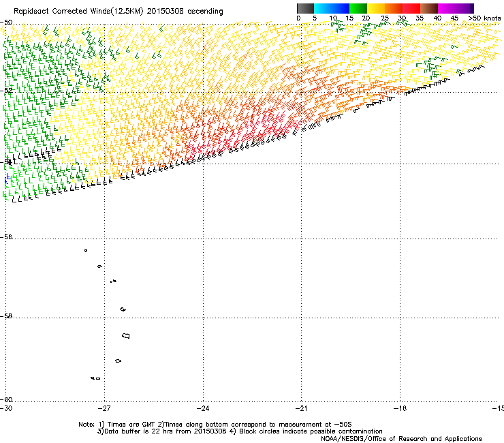Click the 'Data buffer is 22 hrs' note
This screenshot has width=504, height=443.
[x=240, y=431]
